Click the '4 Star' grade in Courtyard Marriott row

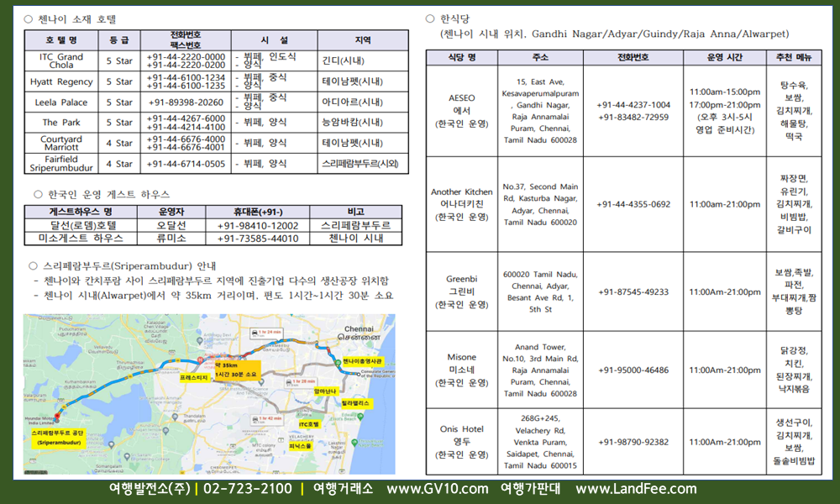119,143
